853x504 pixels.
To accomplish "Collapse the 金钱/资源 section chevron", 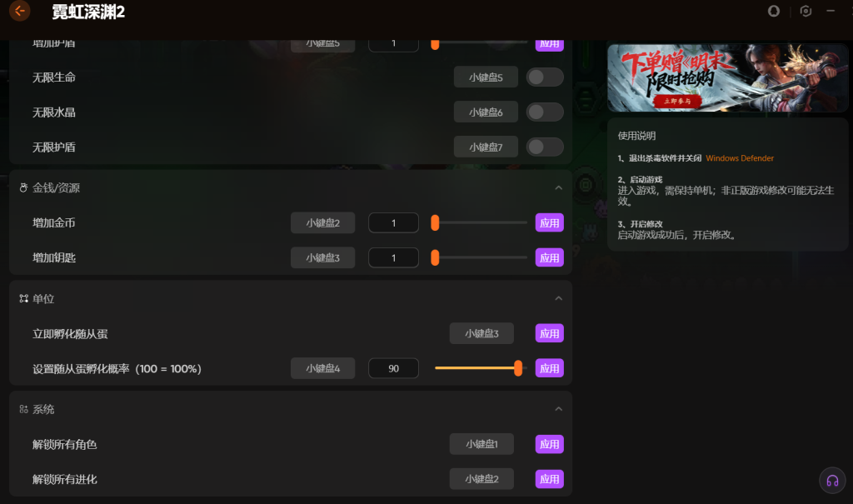I will point(558,187).
